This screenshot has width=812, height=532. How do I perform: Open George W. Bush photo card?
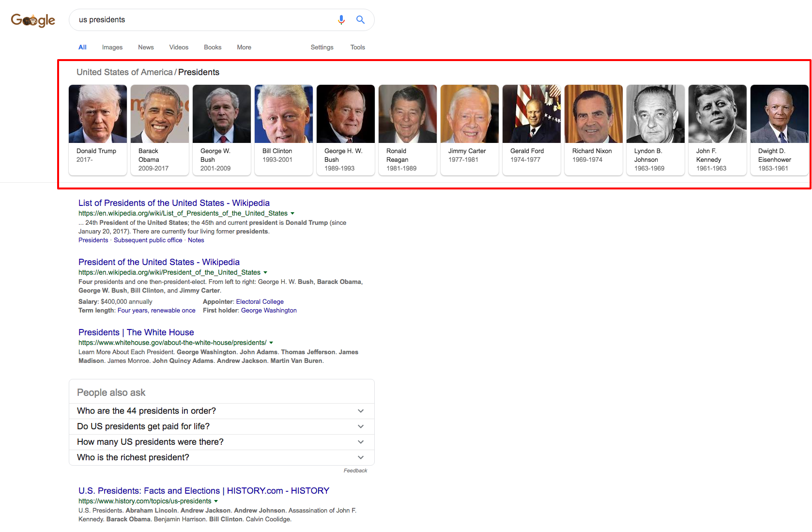coord(222,130)
